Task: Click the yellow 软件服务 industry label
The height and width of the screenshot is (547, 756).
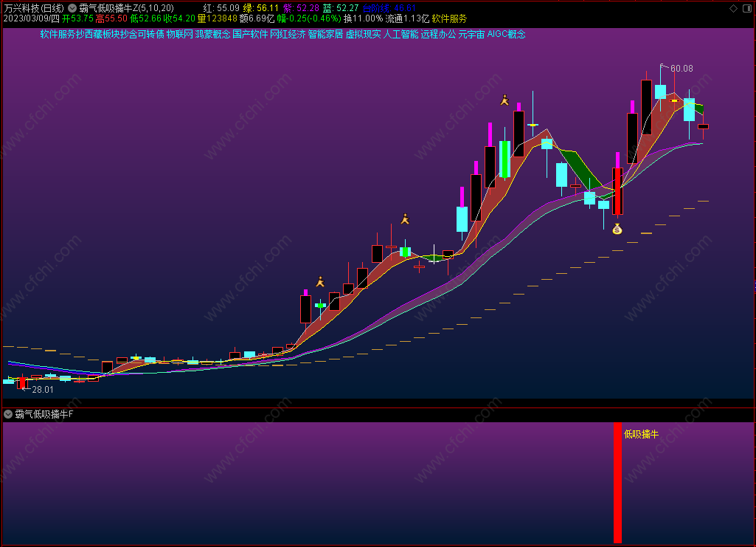Action: pos(449,18)
